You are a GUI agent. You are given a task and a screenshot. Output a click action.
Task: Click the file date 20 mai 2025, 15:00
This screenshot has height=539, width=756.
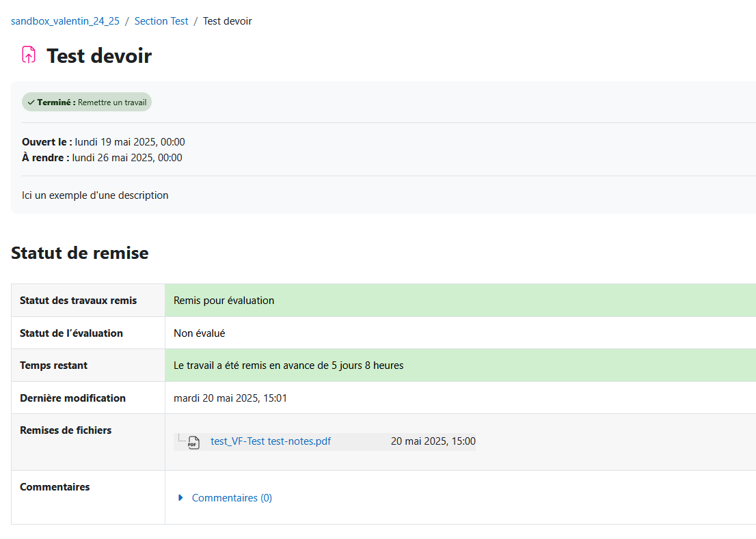[433, 441]
